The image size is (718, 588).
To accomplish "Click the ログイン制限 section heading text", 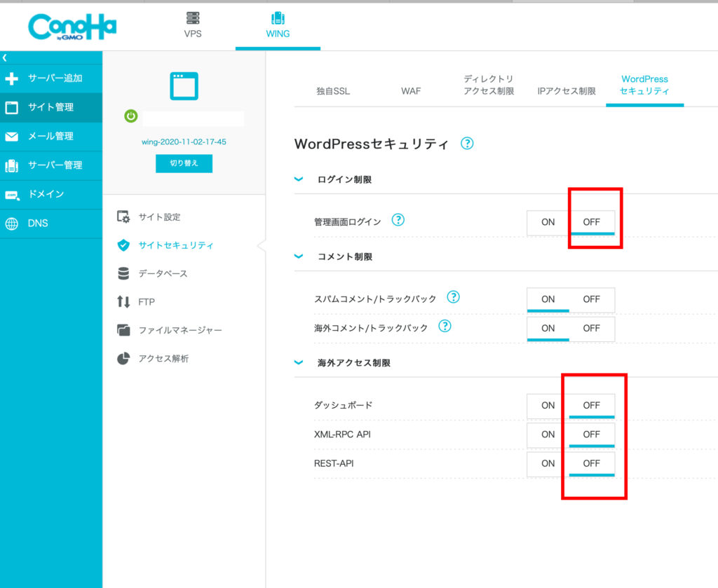I will (x=345, y=179).
